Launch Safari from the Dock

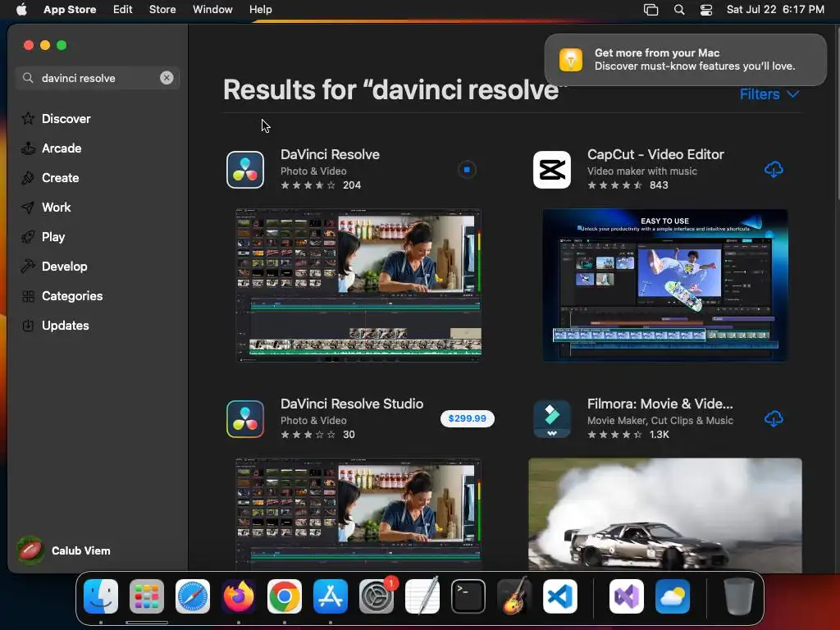[x=193, y=596]
